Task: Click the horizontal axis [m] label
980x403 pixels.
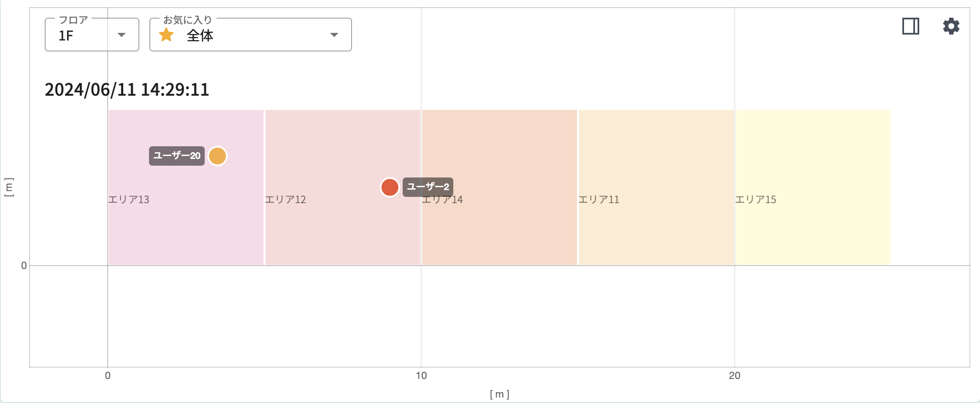Action: 499,394
